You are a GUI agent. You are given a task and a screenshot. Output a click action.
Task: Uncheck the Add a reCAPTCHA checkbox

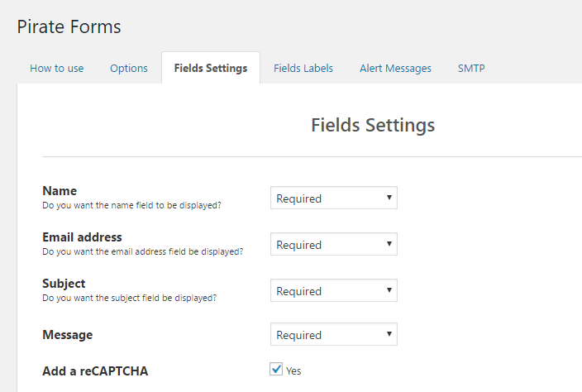coord(277,370)
